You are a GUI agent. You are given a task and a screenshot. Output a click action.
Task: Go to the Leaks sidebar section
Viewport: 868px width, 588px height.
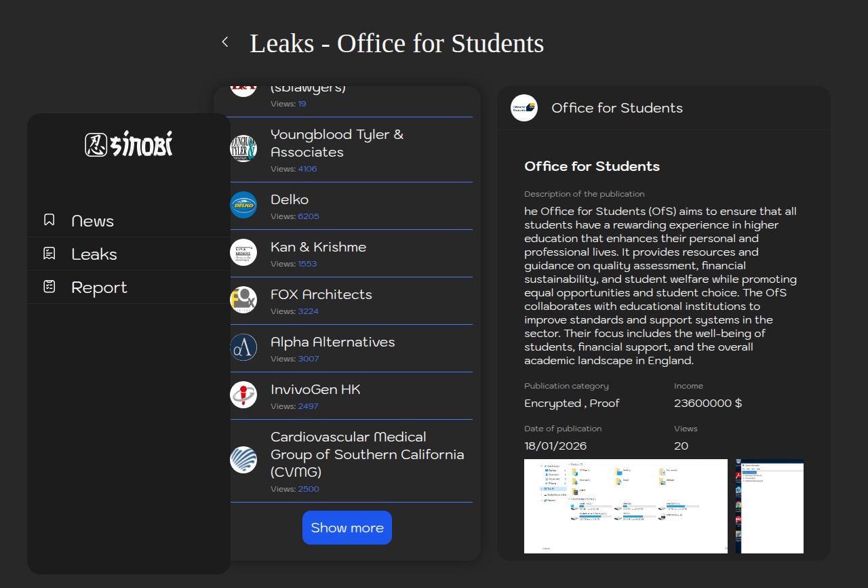coord(94,254)
